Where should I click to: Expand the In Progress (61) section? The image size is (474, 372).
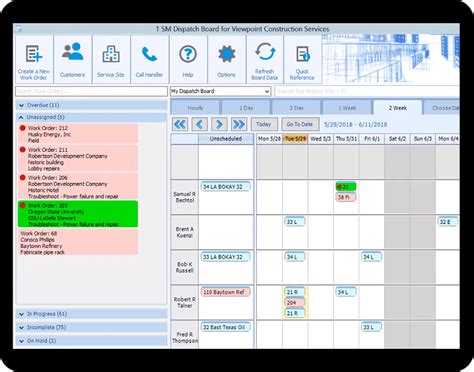(92, 314)
